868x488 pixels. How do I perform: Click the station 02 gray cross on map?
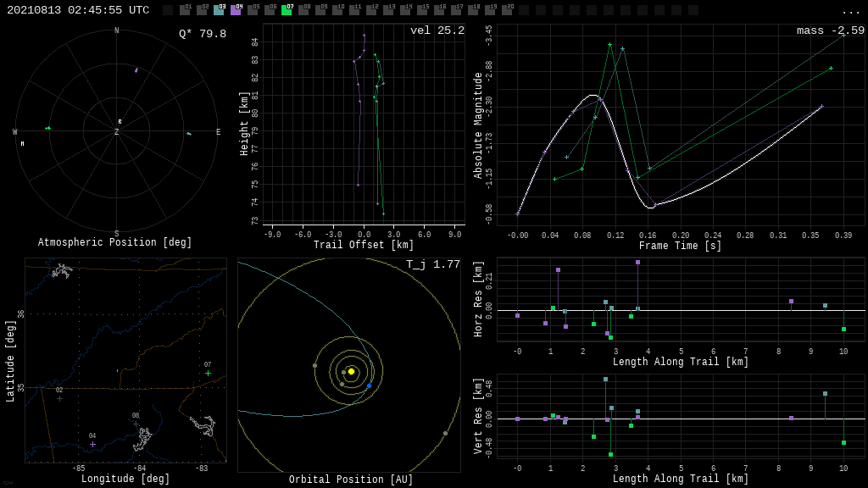[x=59, y=398]
